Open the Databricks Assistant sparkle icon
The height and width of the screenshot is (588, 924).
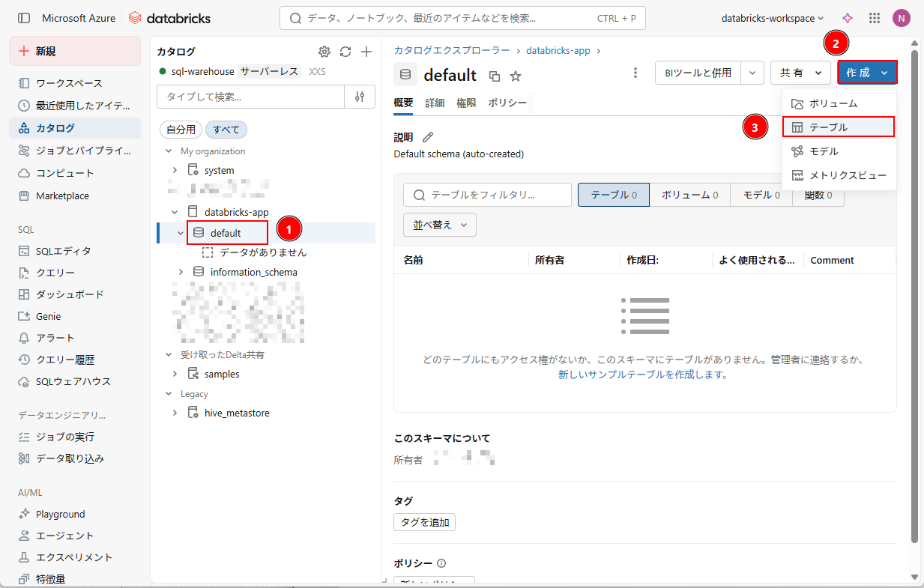(x=848, y=18)
